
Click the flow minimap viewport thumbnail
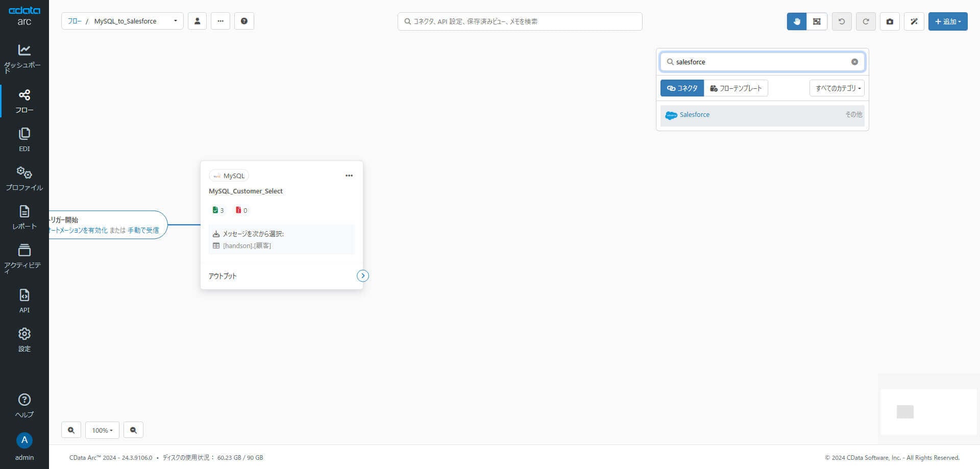click(905, 412)
